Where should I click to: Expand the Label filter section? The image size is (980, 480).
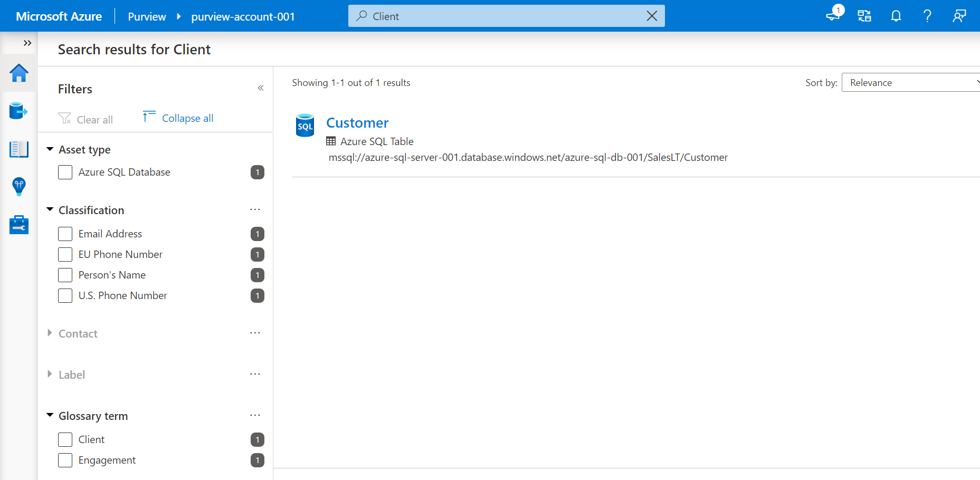point(71,375)
